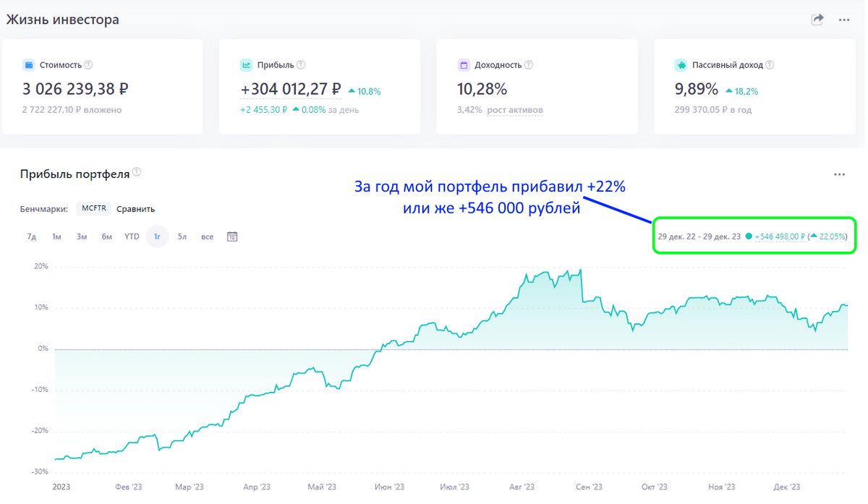Select the все period
Image resolution: width=868 pixels, height=504 pixels.
point(208,236)
